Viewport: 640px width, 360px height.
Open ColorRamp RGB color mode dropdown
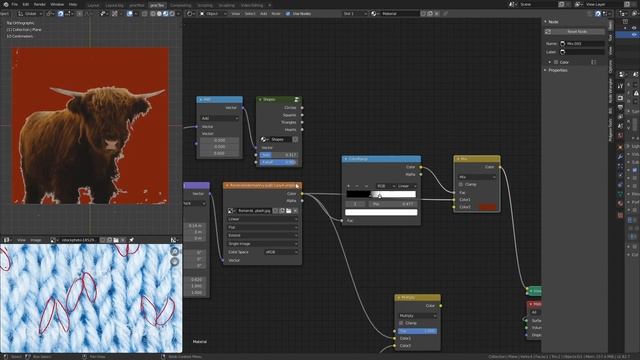coord(385,186)
